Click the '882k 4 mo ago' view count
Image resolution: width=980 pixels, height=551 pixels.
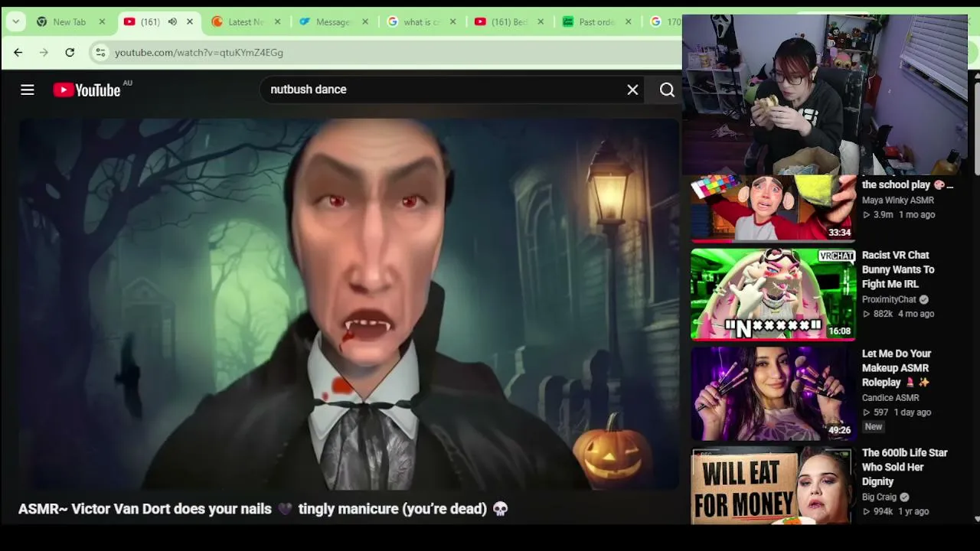click(x=898, y=314)
